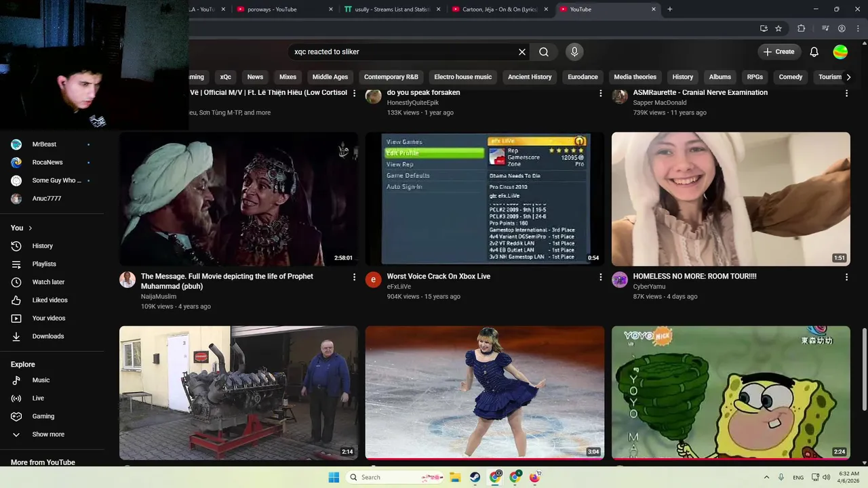Open Chrome extensions puzzle icon
Screen dimensions: 868x488
801,28
